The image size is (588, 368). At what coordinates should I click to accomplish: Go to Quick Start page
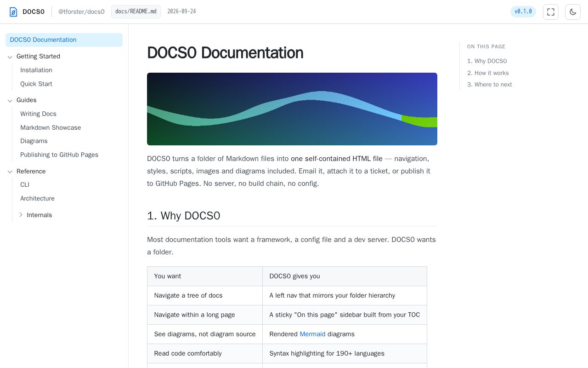click(36, 84)
